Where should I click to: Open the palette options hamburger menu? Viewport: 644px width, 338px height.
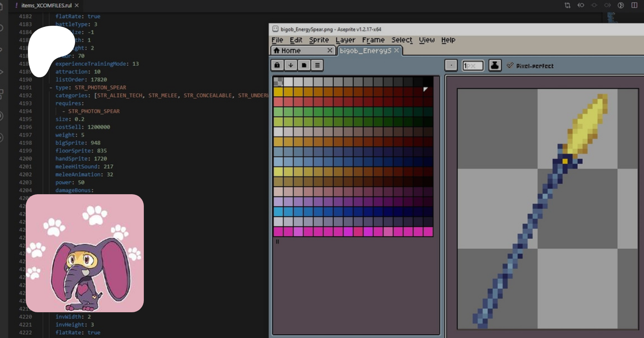pos(317,65)
